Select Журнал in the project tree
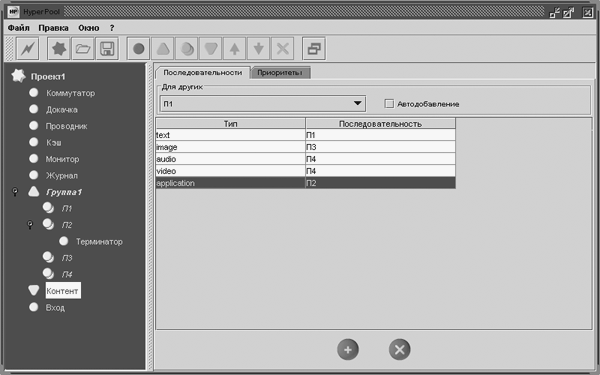This screenshot has height=375, width=600. click(62, 175)
